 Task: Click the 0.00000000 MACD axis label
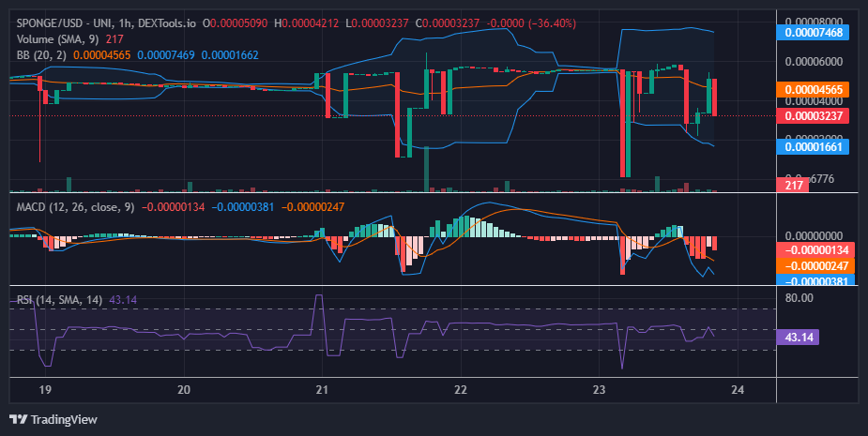[x=814, y=235]
